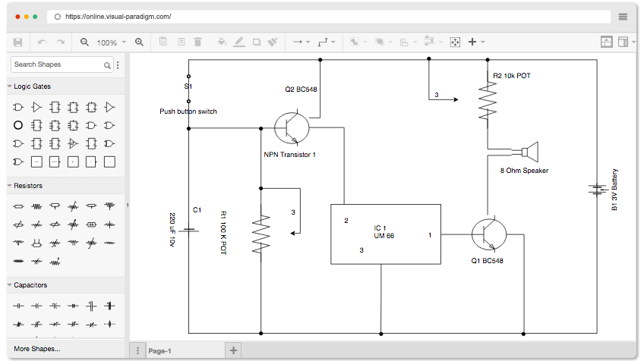Screen dimensions: 644x361
Task: Select the Q2 BC548 transistor symbol
Action: coord(292,128)
